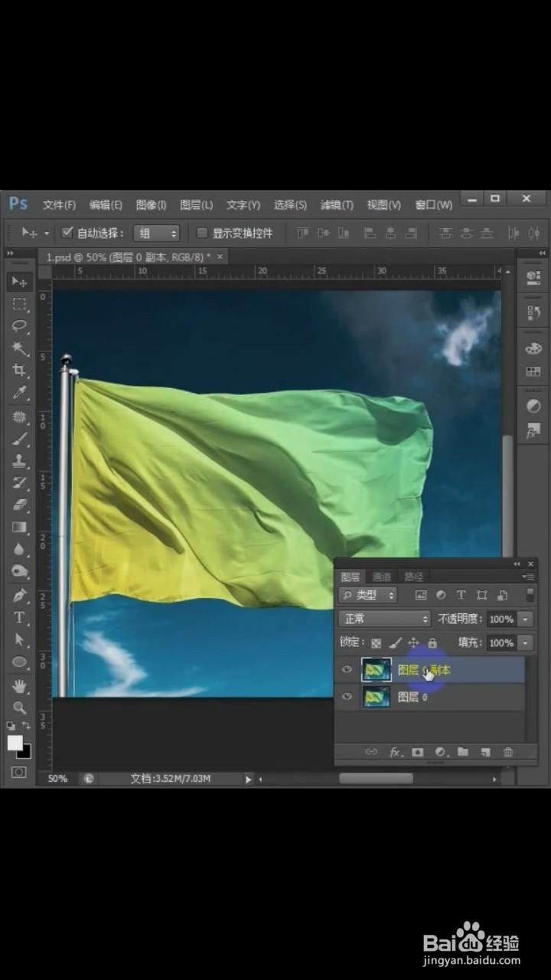Open the Layers panel flyout menu

coord(529,577)
